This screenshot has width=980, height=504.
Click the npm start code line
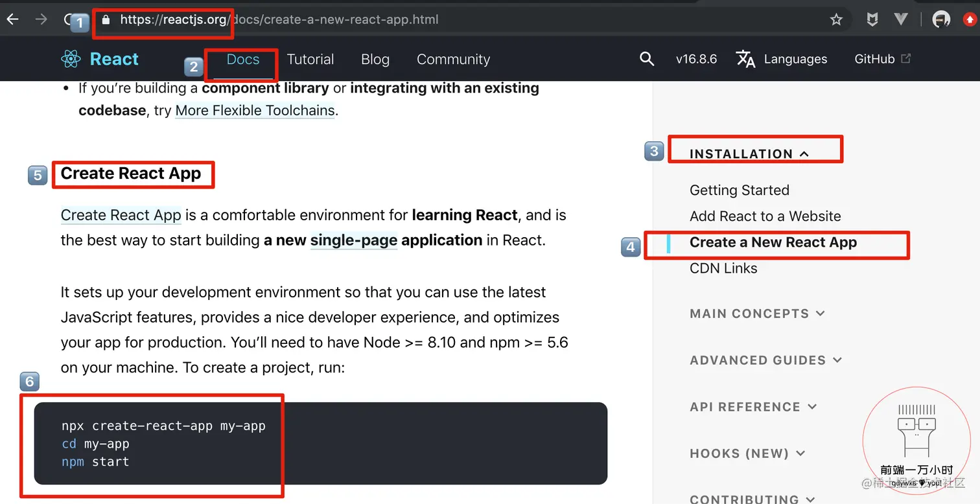pos(95,461)
